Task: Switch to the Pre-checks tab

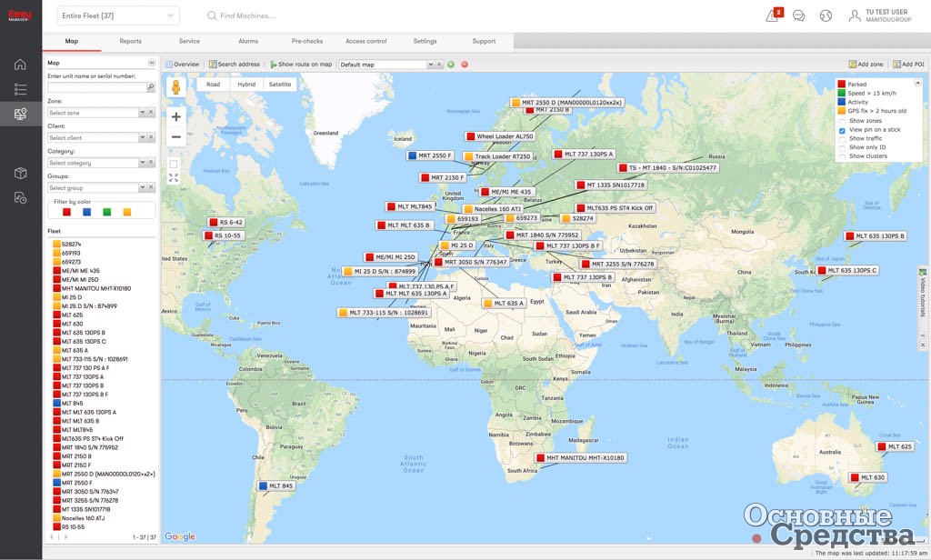Action: click(x=307, y=42)
